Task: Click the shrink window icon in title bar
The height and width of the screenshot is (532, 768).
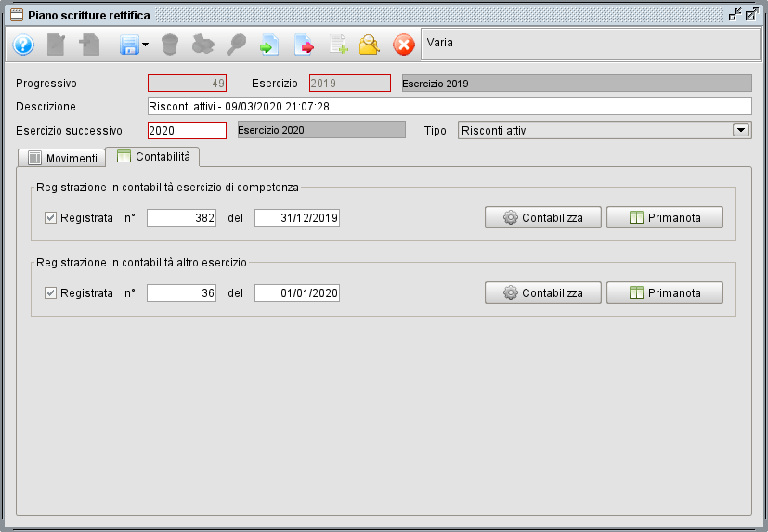Action: (735, 15)
